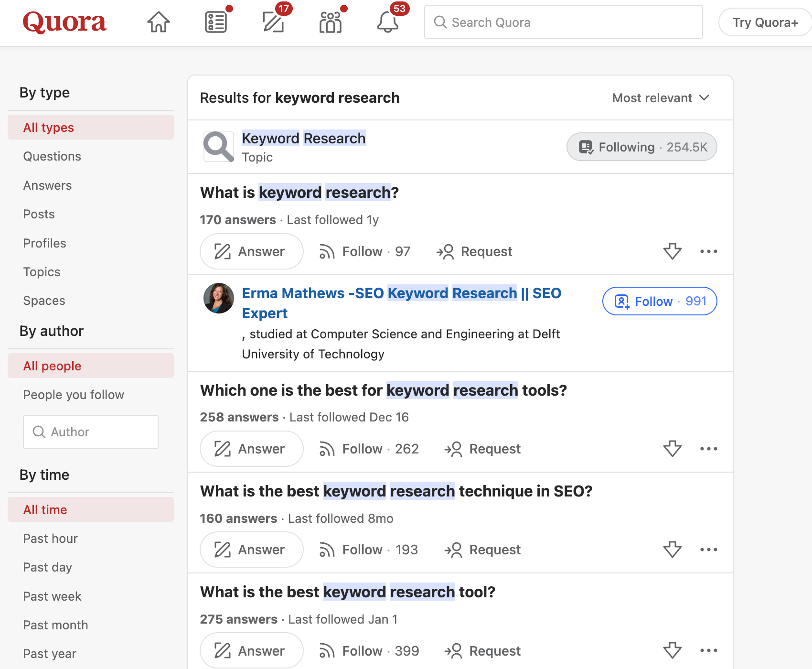Click the Author search field
The width and height of the screenshot is (812, 669).
91,432
